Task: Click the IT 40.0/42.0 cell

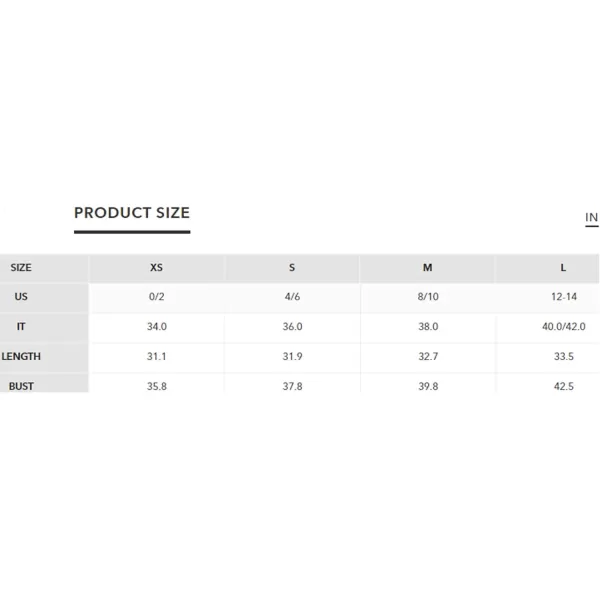Action: (564, 326)
